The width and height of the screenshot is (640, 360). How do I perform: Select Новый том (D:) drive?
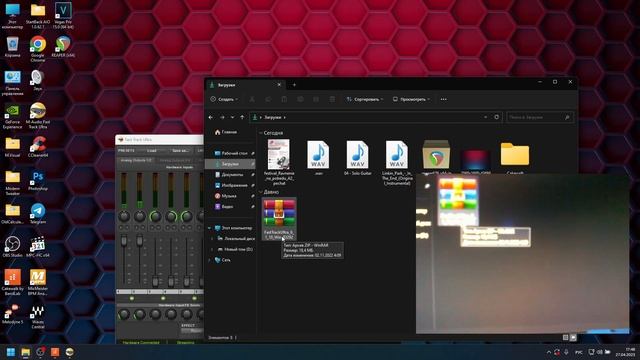point(236,249)
